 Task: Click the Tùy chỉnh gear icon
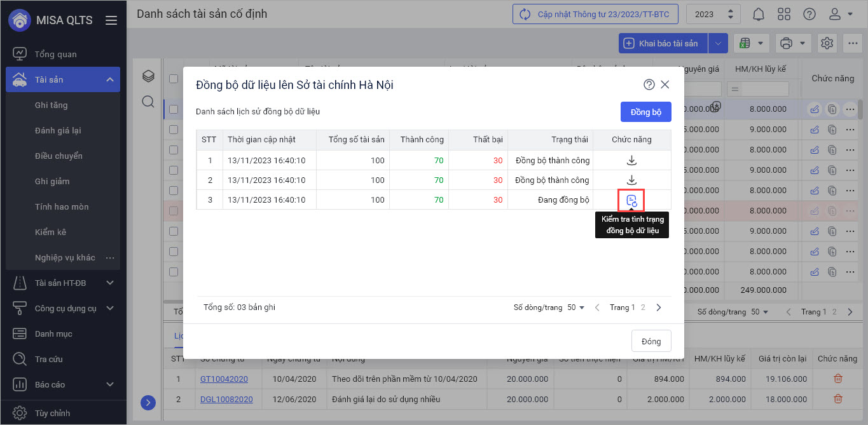(x=20, y=412)
